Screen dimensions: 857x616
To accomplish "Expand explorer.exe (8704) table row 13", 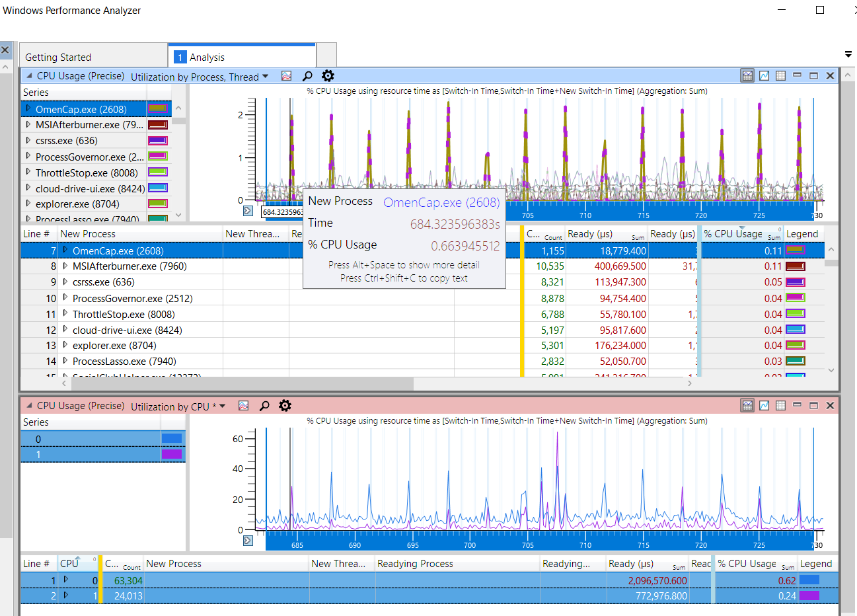I will (x=65, y=345).
